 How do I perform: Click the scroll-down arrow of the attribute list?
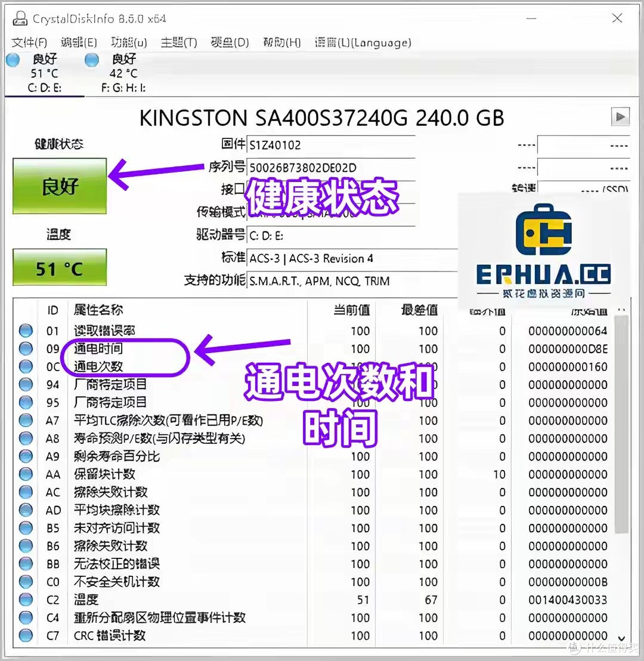tap(622, 638)
